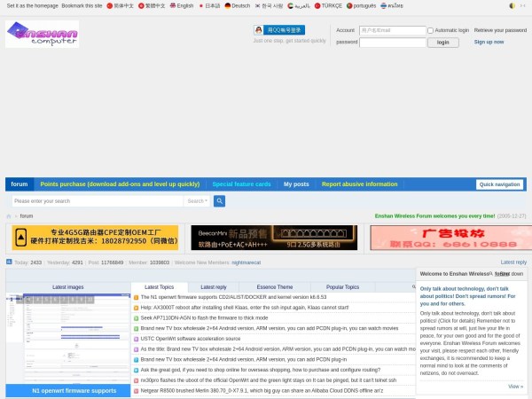Choose the TÜRKÇE language flag
This screenshot has width=532, height=399.
coord(318,5)
